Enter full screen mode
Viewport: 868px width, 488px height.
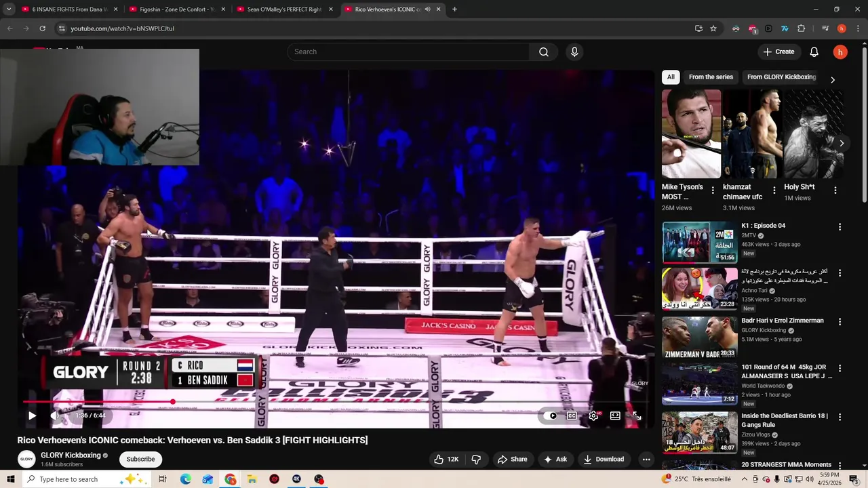point(637,415)
